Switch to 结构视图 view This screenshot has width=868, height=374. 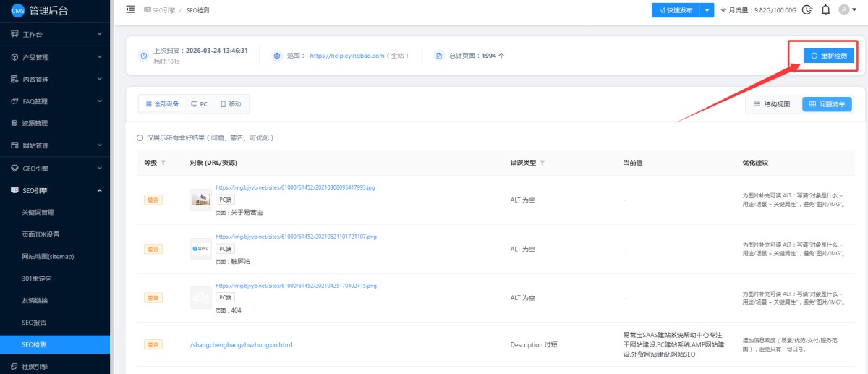[772, 104]
